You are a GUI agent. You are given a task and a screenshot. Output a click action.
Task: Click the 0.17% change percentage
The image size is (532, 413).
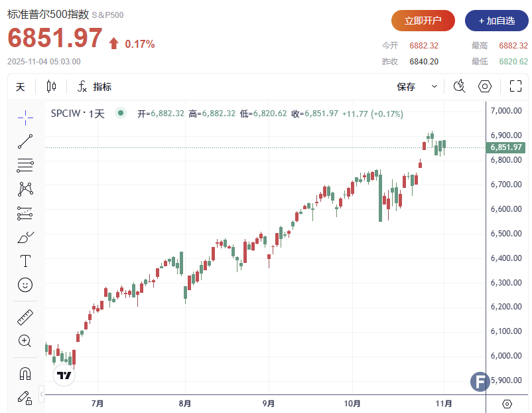click(x=140, y=44)
